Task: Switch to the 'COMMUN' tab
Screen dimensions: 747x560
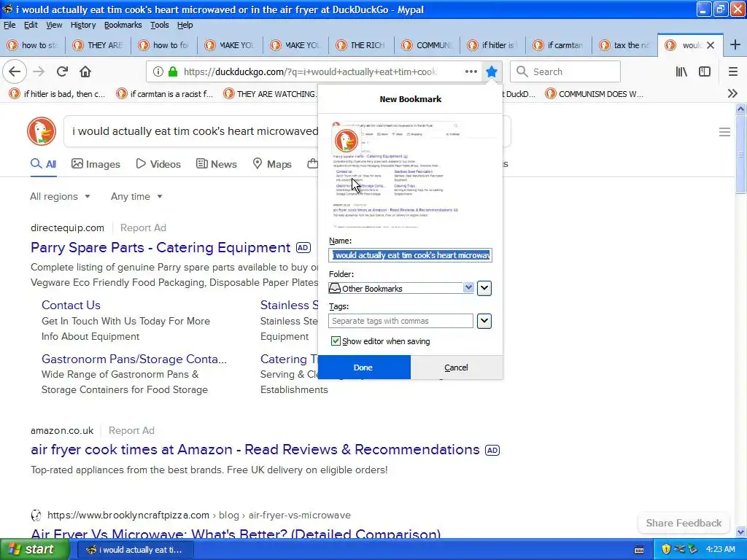Action: coord(427,45)
